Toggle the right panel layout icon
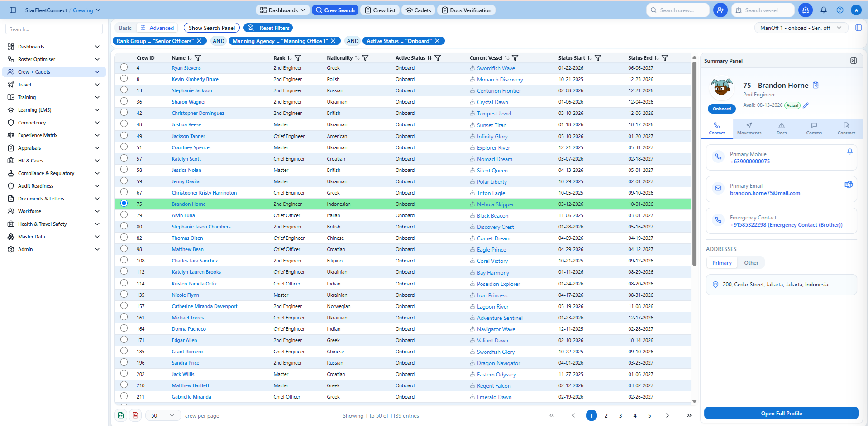 (858, 28)
